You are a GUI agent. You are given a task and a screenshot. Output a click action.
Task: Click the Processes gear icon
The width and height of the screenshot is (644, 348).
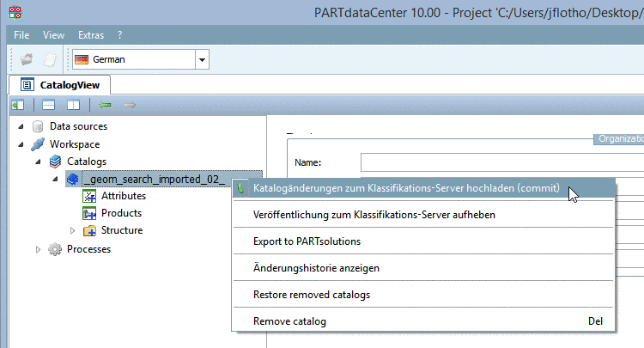[55, 249]
